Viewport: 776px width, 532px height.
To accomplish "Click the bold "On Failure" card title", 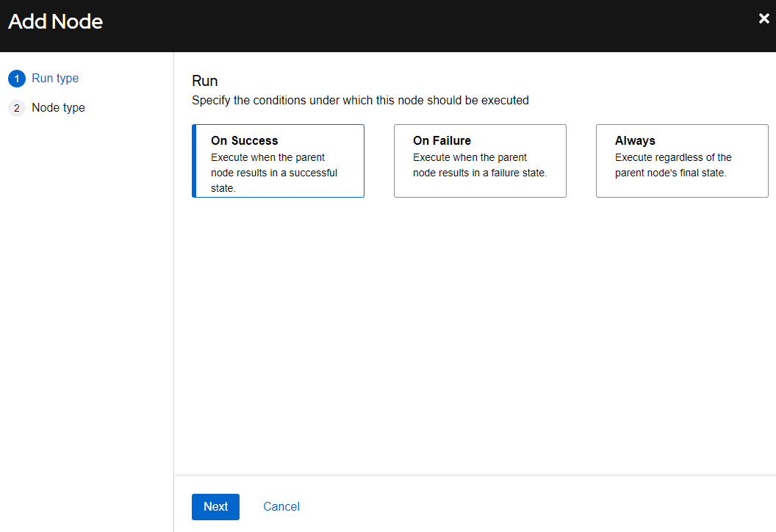I will pos(442,140).
